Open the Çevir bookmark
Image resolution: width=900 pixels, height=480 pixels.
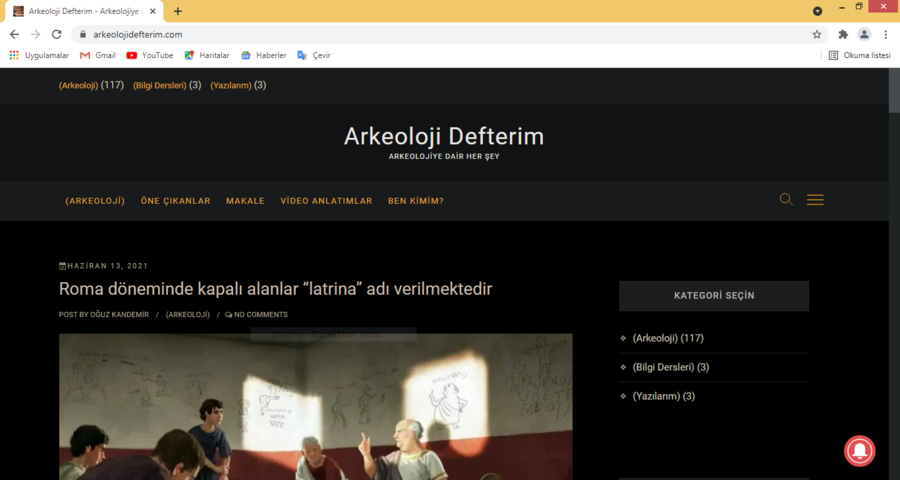point(313,55)
